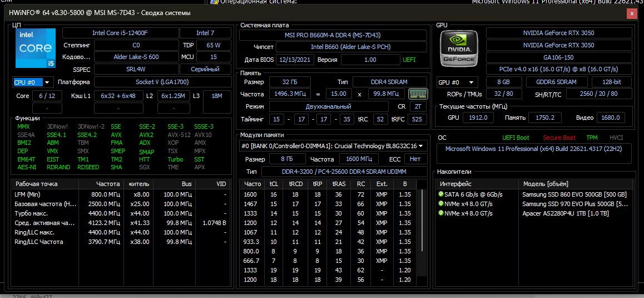Click the MSI PRO B660M-A DDR4 motherboard field
The image size is (644, 298).
click(x=333, y=35)
